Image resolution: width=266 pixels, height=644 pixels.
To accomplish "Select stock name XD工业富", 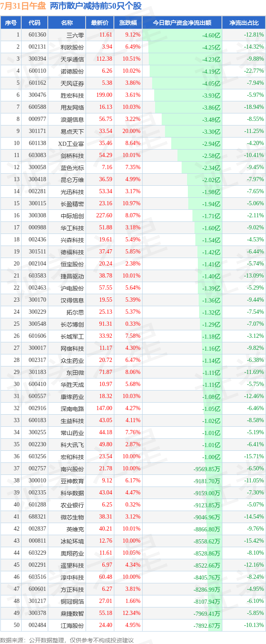I will coord(71,143).
